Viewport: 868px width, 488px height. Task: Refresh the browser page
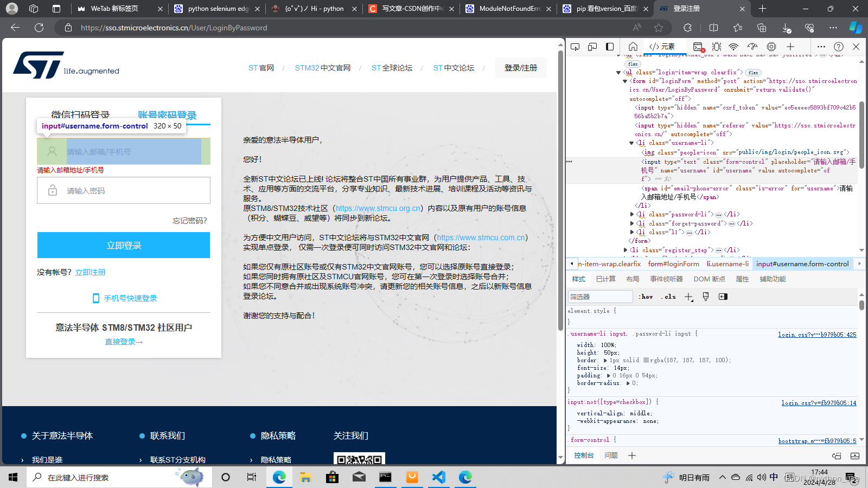(39, 28)
